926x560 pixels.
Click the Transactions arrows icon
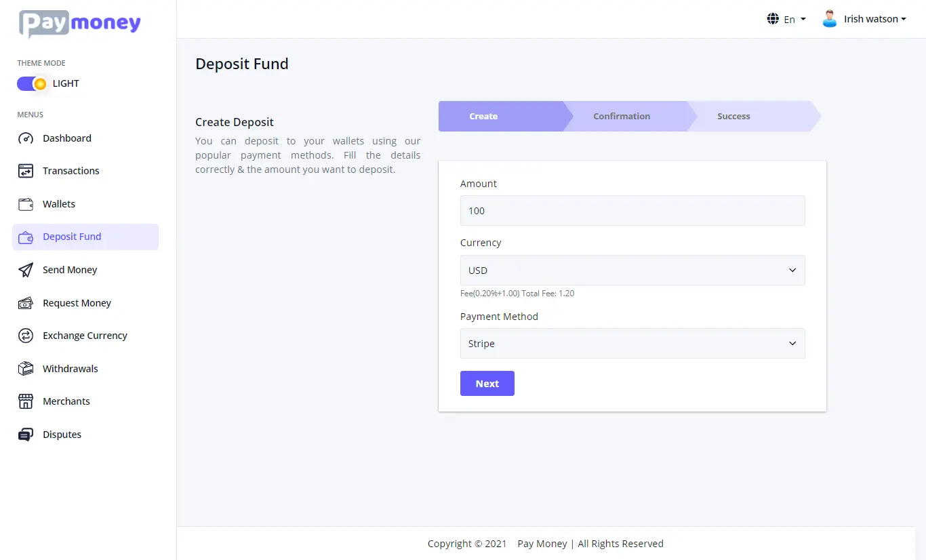26,171
